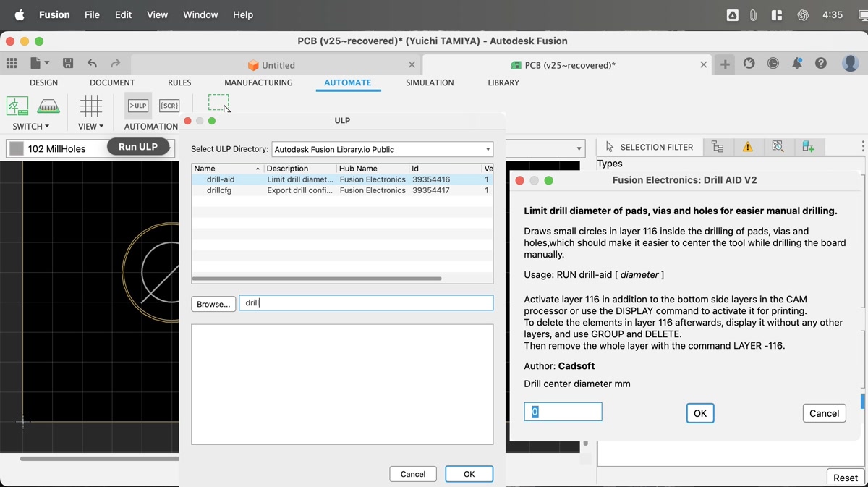This screenshot has width=868, height=487.
Task: Open the warnings triangle panel tab
Action: (x=748, y=147)
